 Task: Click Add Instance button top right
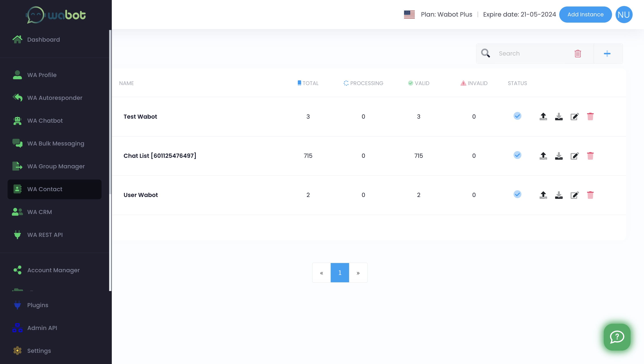coord(585,15)
